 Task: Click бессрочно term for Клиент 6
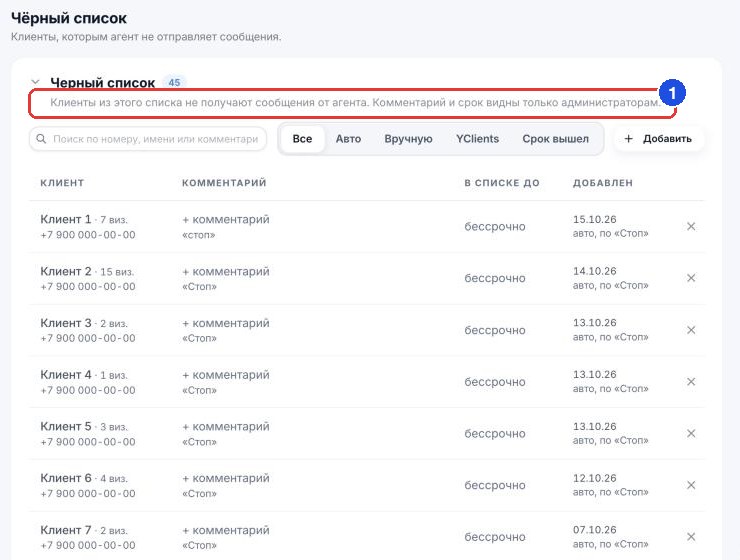(495, 485)
